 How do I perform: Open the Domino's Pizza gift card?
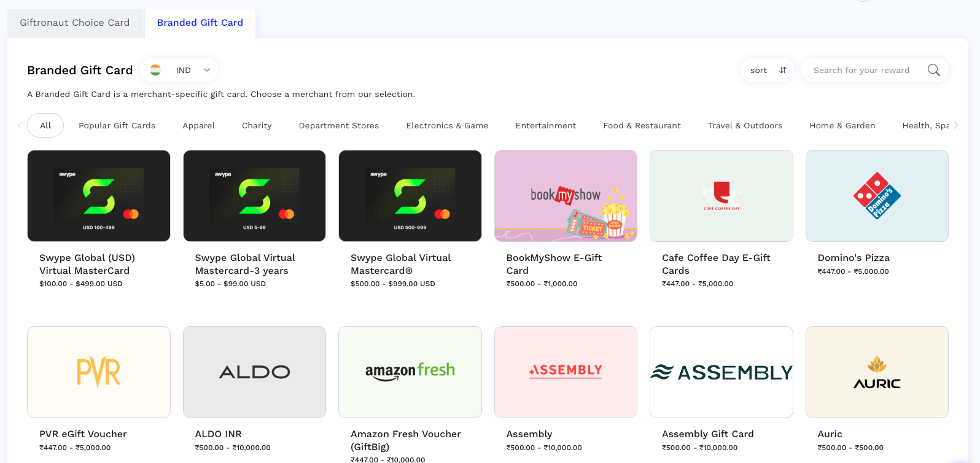[876, 196]
